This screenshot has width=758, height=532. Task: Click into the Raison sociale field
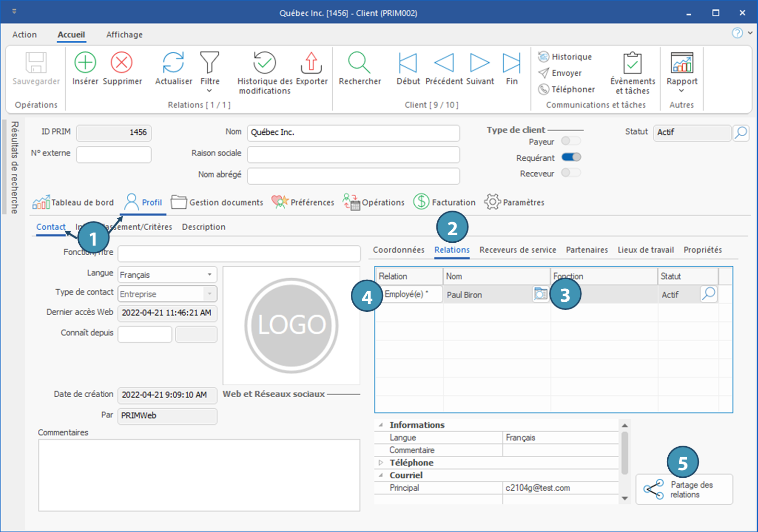tap(353, 154)
